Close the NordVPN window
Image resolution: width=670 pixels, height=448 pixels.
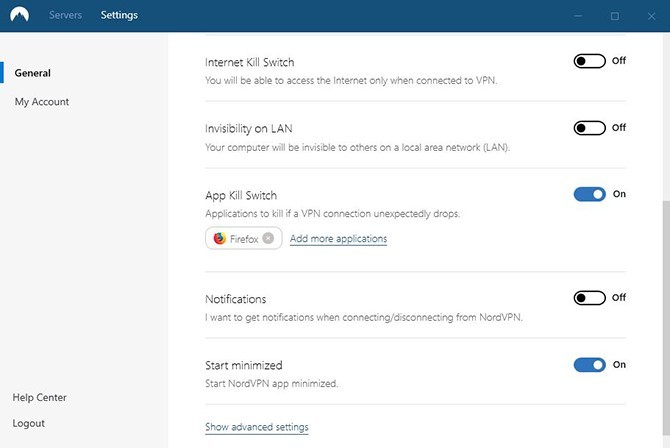coord(651,16)
